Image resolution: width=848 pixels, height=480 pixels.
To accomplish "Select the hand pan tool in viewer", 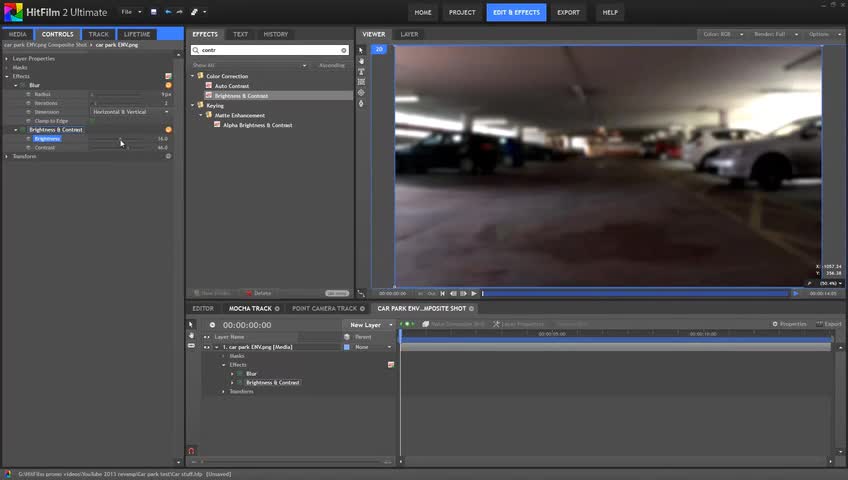I will [362, 61].
